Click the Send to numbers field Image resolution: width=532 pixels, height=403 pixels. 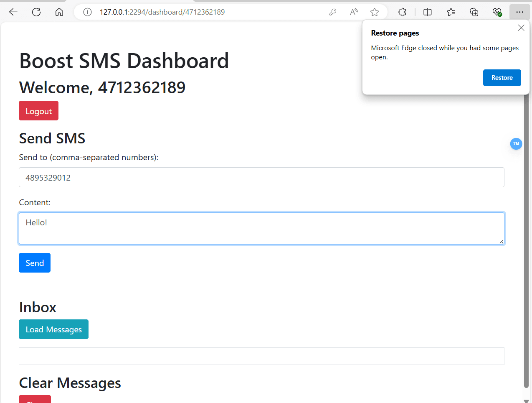pyautogui.click(x=261, y=177)
